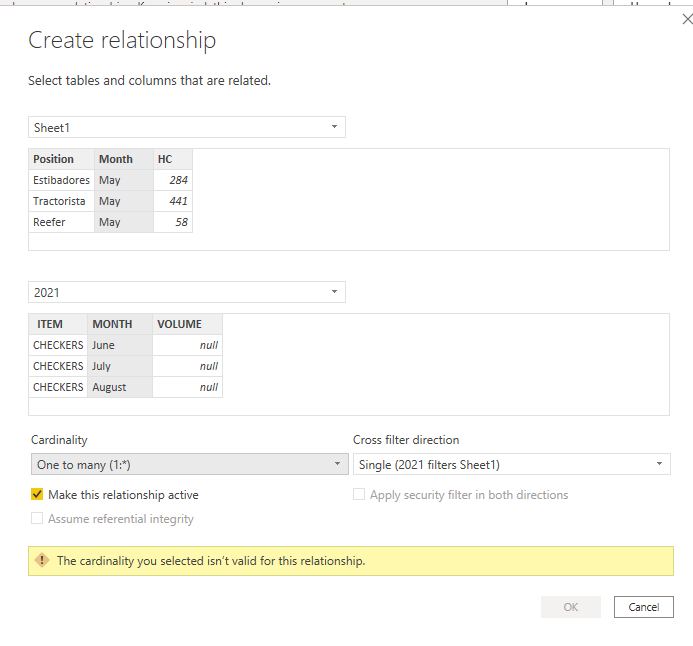Viewport: 693px width, 646px height.
Task: Click the disabled OK button
Action: (571, 607)
